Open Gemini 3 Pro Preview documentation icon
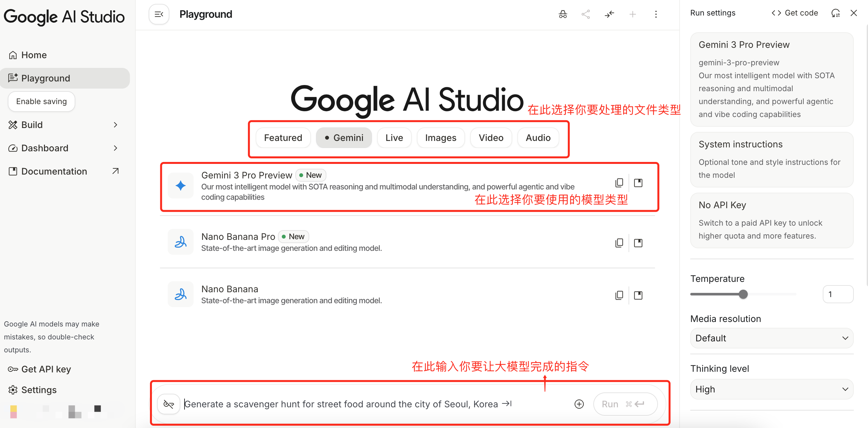 click(638, 183)
